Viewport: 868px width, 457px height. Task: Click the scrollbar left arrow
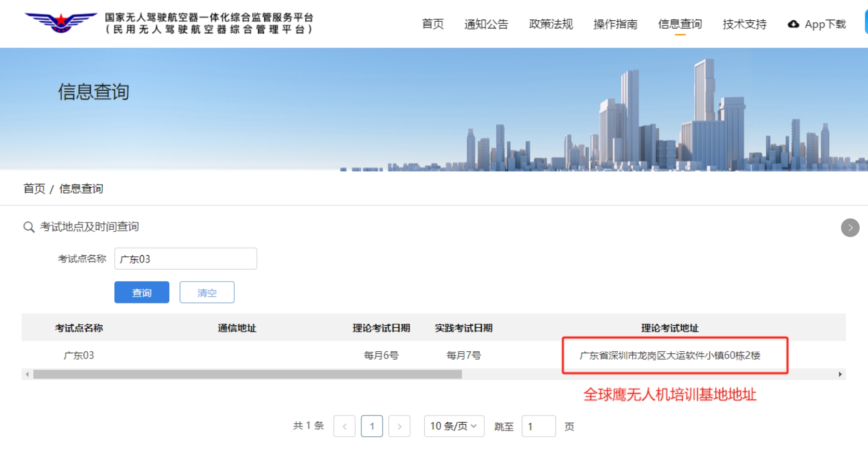point(27,375)
